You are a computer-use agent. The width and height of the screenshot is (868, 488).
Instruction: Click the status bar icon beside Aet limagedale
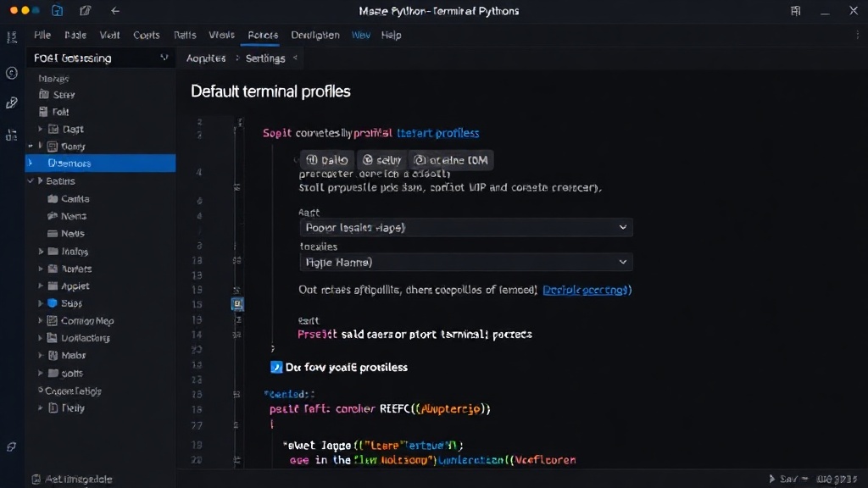[x=36, y=480]
